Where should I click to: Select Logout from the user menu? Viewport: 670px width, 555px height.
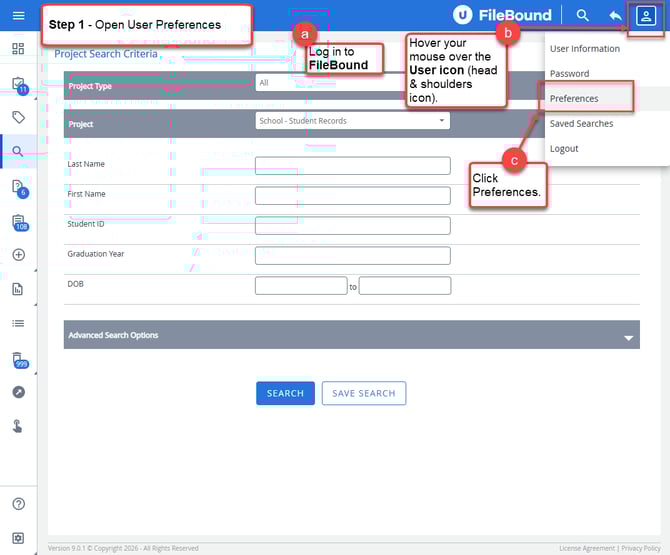click(x=564, y=149)
